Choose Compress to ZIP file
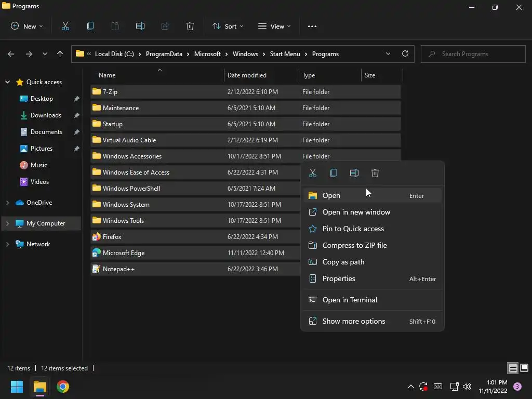Screen dimensions: 532x399 pyautogui.click(x=372, y=245)
